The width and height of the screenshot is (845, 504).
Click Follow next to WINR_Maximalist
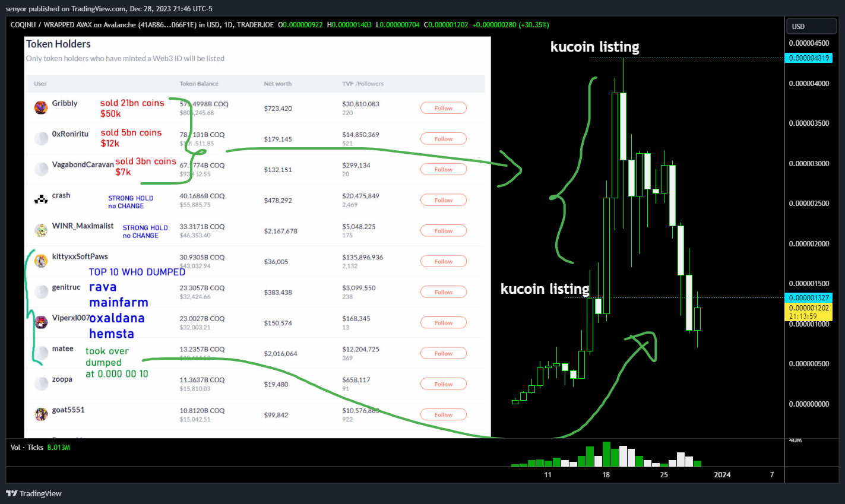click(x=443, y=231)
